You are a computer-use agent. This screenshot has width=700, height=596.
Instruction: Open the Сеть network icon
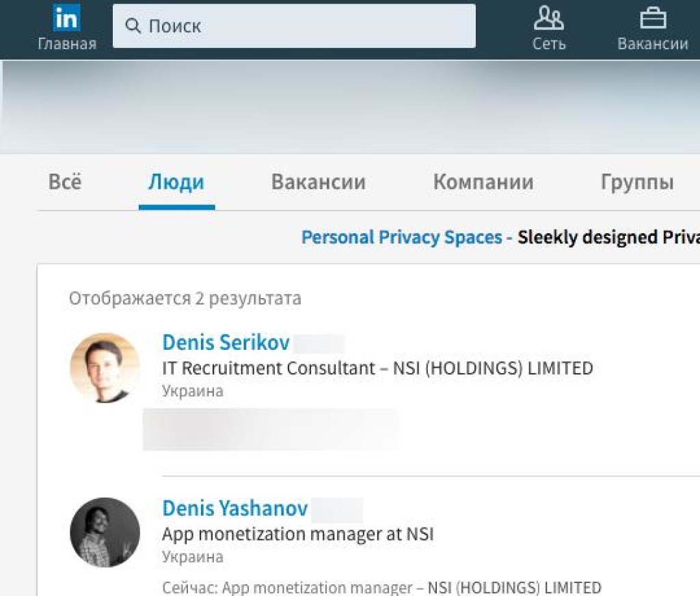click(549, 18)
